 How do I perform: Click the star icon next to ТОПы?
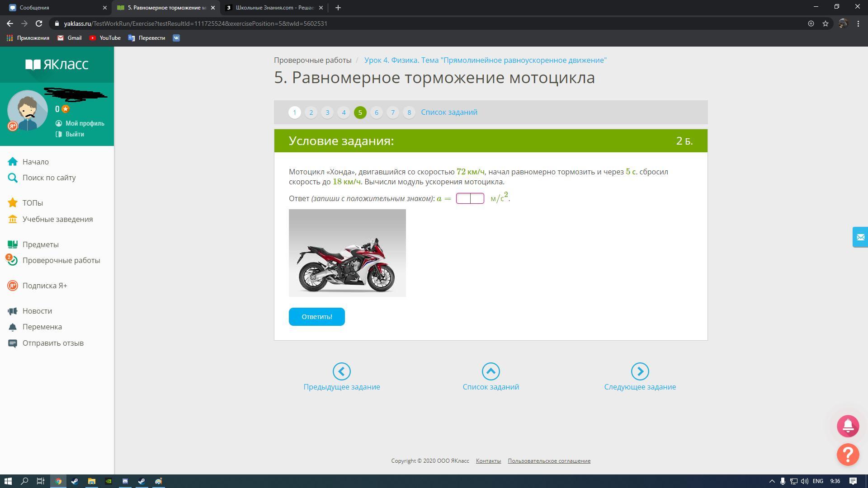pos(13,203)
